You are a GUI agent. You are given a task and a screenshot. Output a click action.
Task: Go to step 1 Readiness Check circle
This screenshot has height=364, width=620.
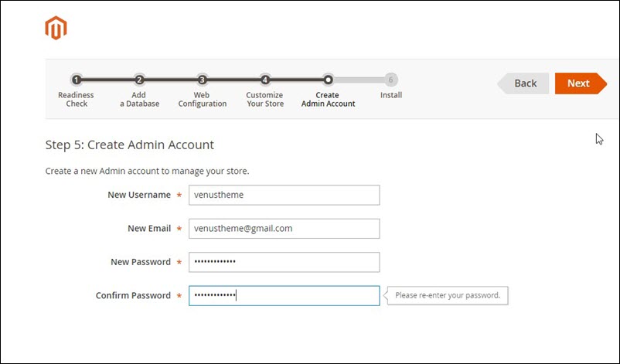pyautogui.click(x=76, y=79)
